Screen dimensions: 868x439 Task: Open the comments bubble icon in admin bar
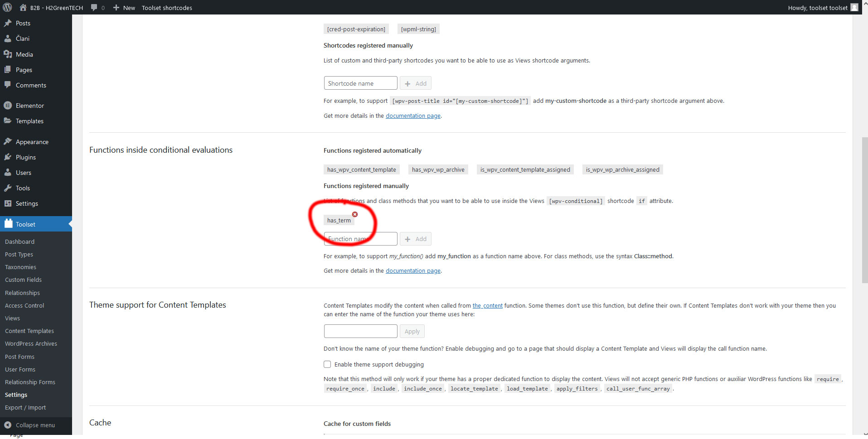[x=94, y=7]
